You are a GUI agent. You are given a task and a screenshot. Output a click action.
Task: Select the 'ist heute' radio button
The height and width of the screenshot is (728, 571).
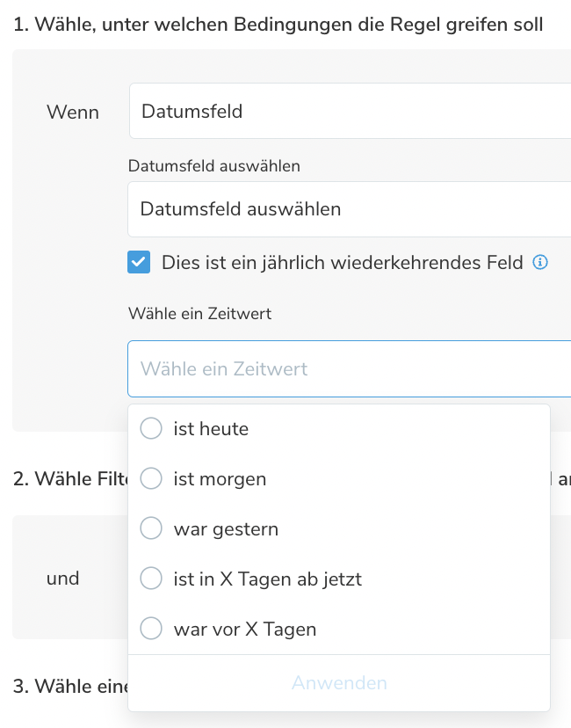[x=151, y=429]
